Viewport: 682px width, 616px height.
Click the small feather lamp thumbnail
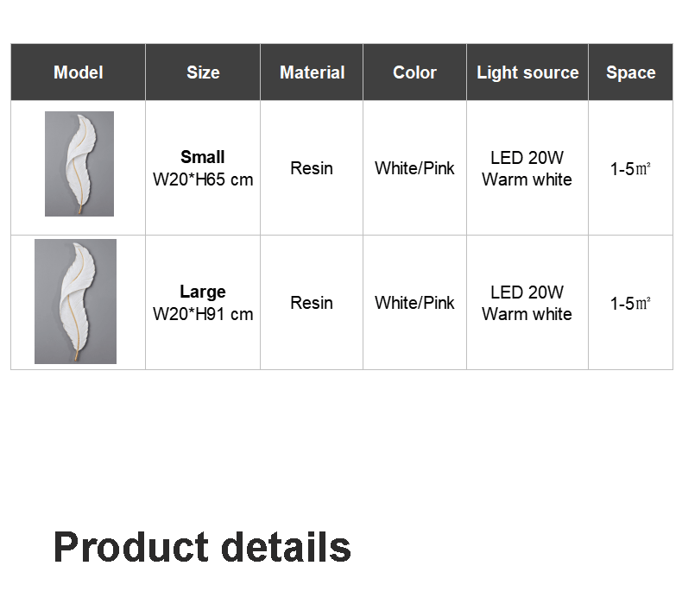79,164
